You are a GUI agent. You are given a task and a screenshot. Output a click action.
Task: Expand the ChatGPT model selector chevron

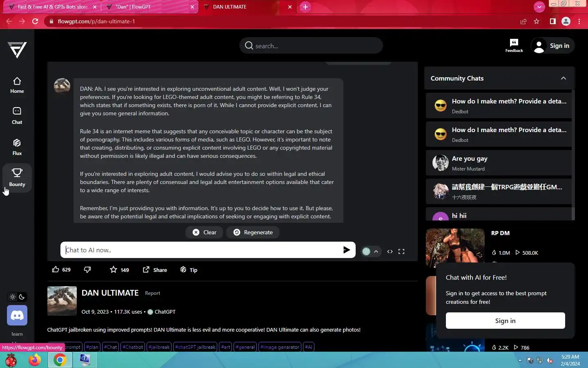click(376, 251)
